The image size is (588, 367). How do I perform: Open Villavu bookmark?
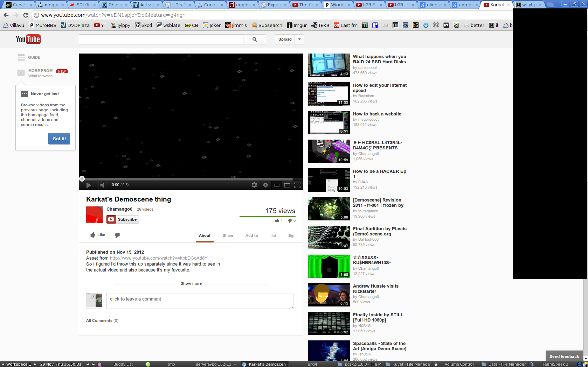(14, 25)
